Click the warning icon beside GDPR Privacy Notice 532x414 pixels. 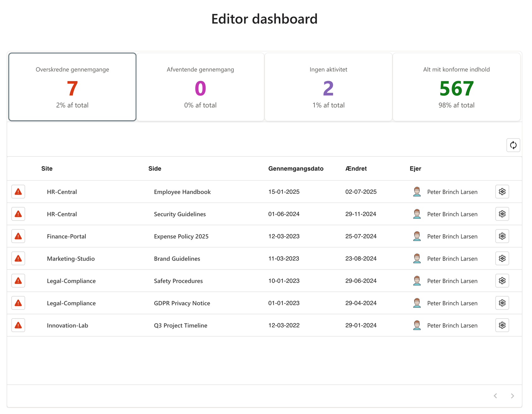click(18, 303)
